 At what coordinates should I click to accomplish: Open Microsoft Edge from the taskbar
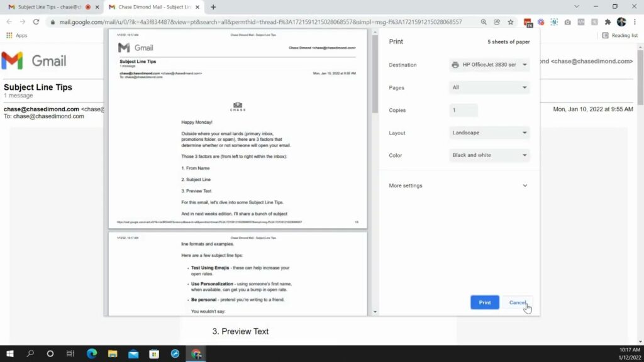tap(91, 354)
